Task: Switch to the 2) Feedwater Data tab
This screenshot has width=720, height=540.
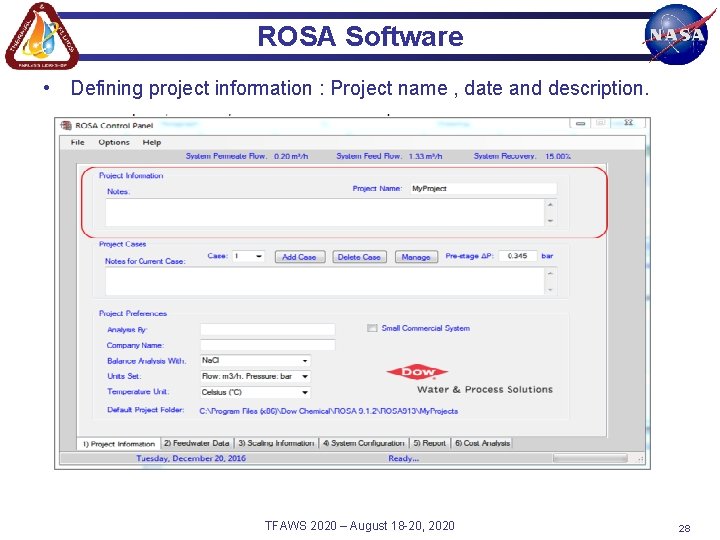Action: coord(197,443)
